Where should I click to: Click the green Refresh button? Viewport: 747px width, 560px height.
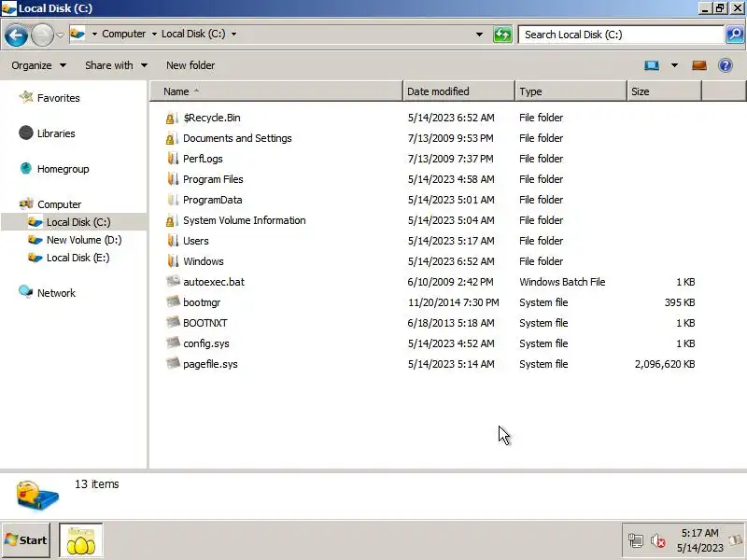click(x=502, y=35)
